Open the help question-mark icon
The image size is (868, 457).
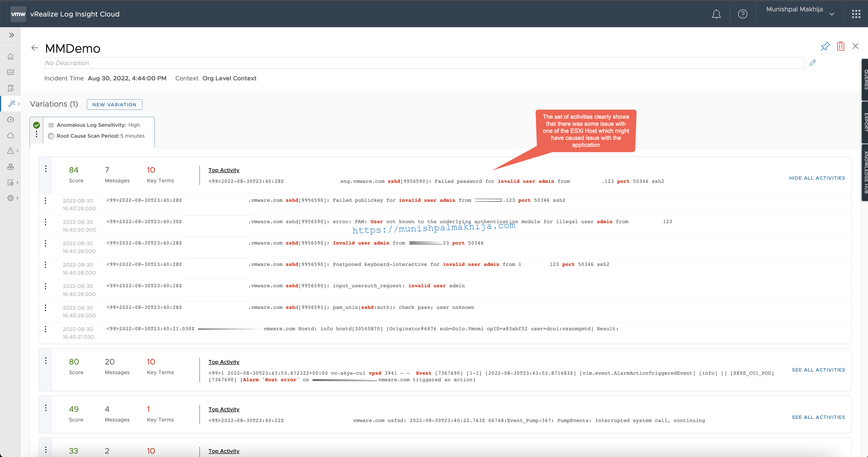click(x=743, y=14)
